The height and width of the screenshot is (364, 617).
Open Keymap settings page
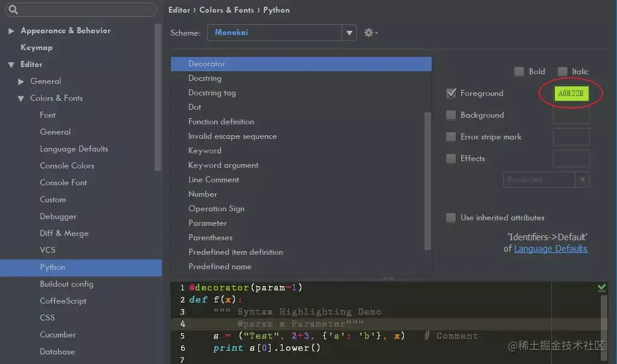click(37, 48)
